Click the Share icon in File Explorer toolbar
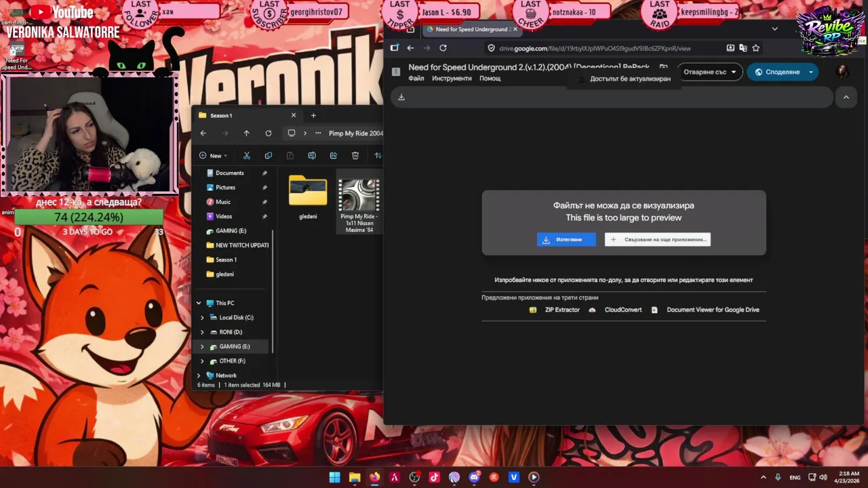Viewport: 868px width, 488px height. [x=334, y=155]
